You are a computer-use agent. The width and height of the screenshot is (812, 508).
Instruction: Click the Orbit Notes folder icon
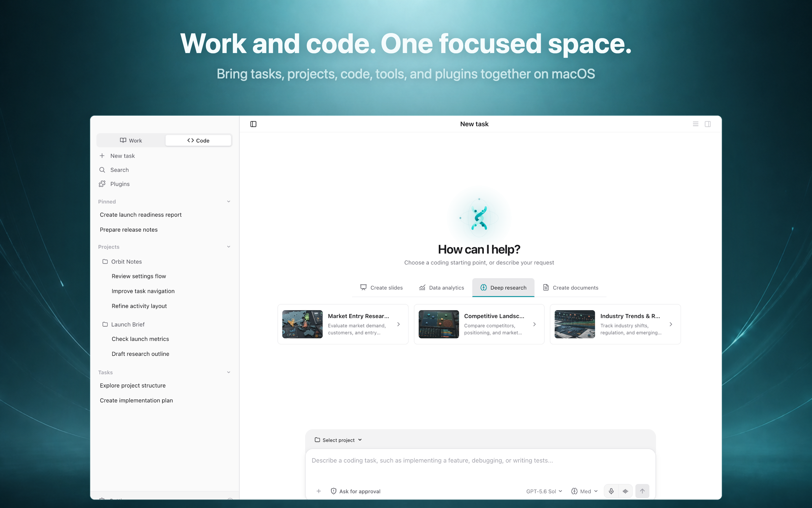pyautogui.click(x=105, y=261)
